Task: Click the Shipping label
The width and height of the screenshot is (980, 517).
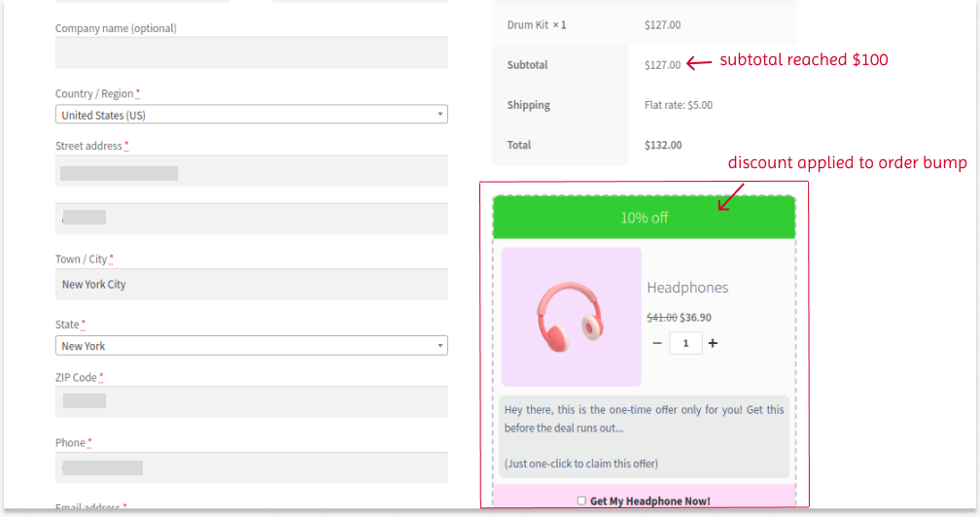Action: click(529, 105)
